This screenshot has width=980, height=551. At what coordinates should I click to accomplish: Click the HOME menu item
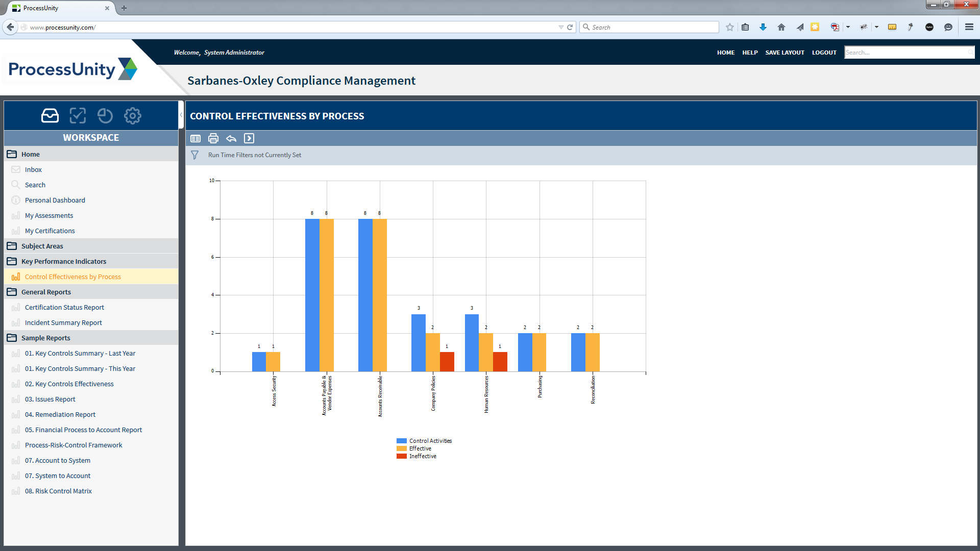[x=726, y=53]
